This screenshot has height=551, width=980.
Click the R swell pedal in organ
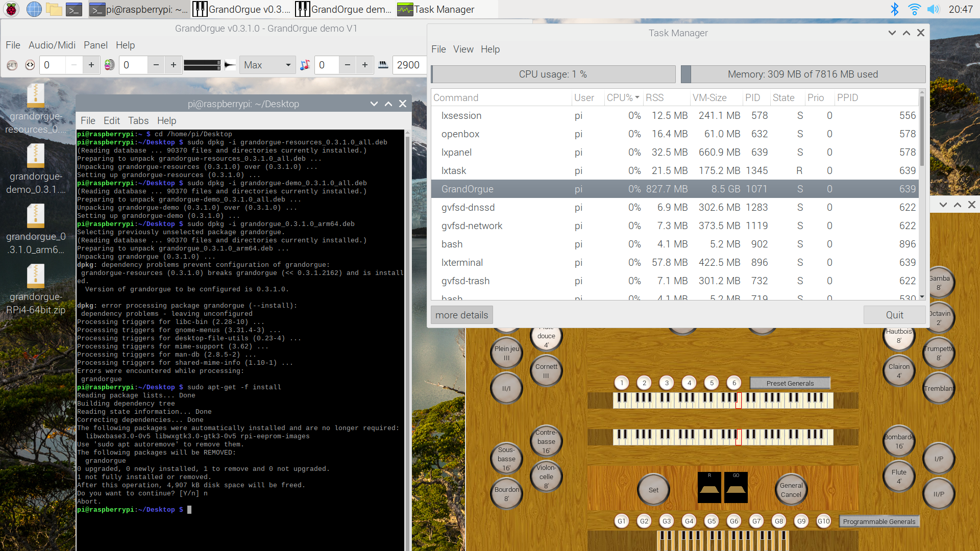pos(709,487)
